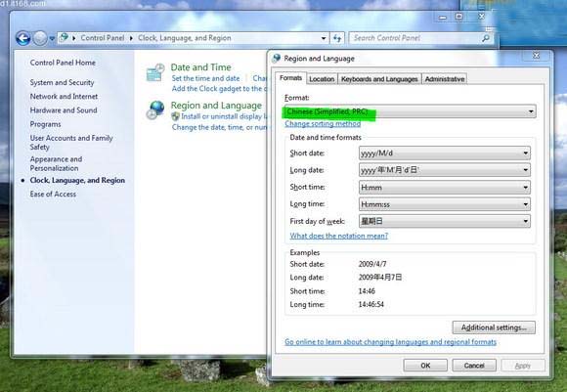This screenshot has height=392, width=567.
Task: Open the Format dropdown Chinese (Simplified, PRC)
Action: click(x=410, y=111)
